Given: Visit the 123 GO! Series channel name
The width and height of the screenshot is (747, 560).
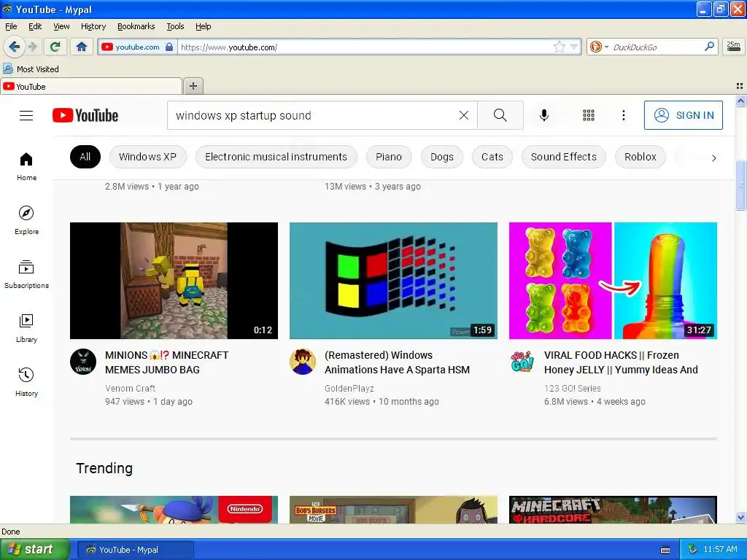Looking at the screenshot, I should click(572, 388).
